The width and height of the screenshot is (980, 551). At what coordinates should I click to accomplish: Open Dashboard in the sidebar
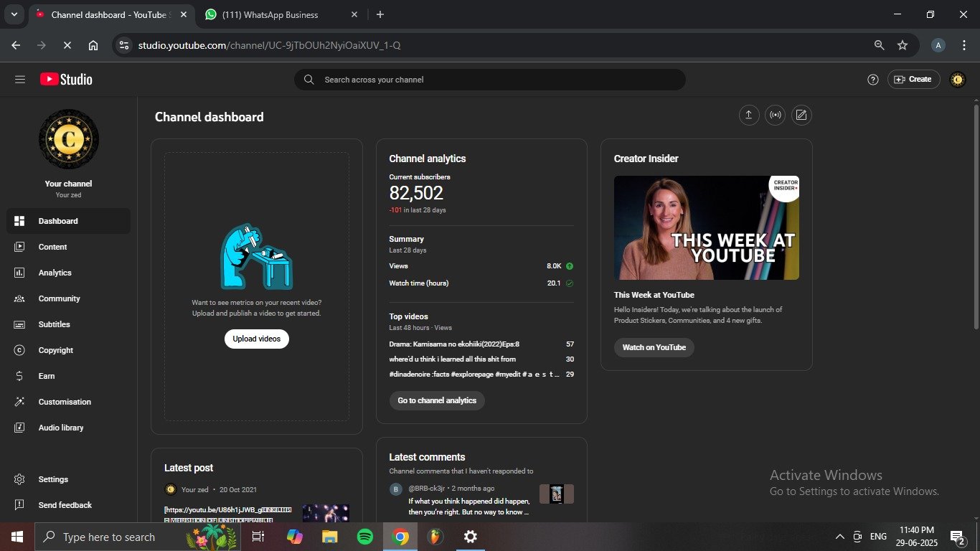tap(68, 221)
